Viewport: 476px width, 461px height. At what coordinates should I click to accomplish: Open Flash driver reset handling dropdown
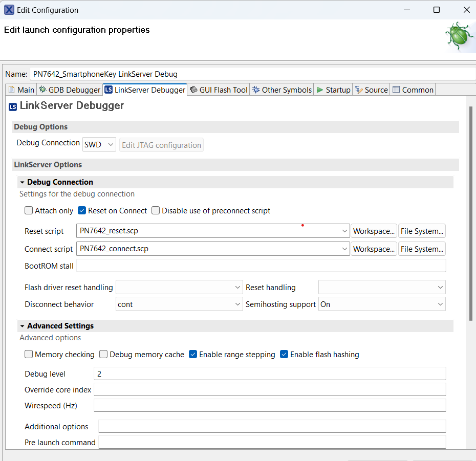[179, 287]
